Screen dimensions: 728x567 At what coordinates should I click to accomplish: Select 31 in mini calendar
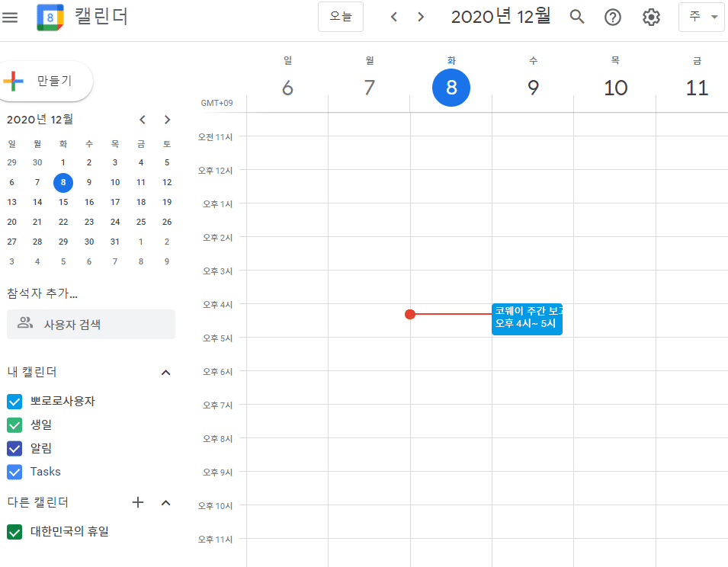[115, 242]
